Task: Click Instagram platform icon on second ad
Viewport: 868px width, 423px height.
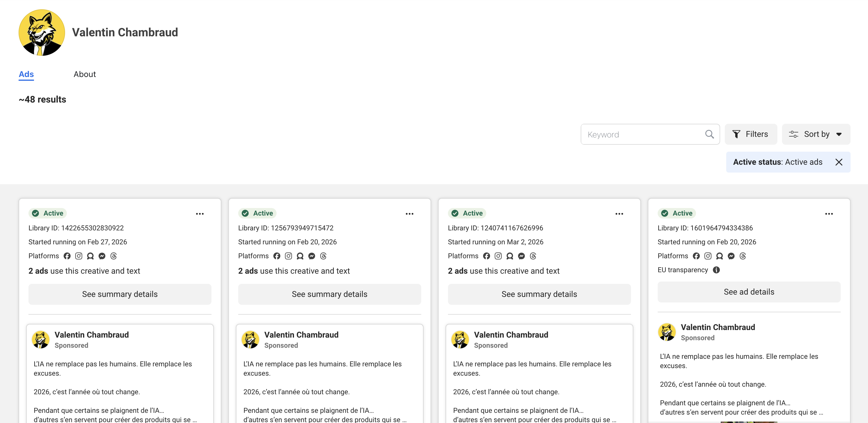Action: coord(288,256)
